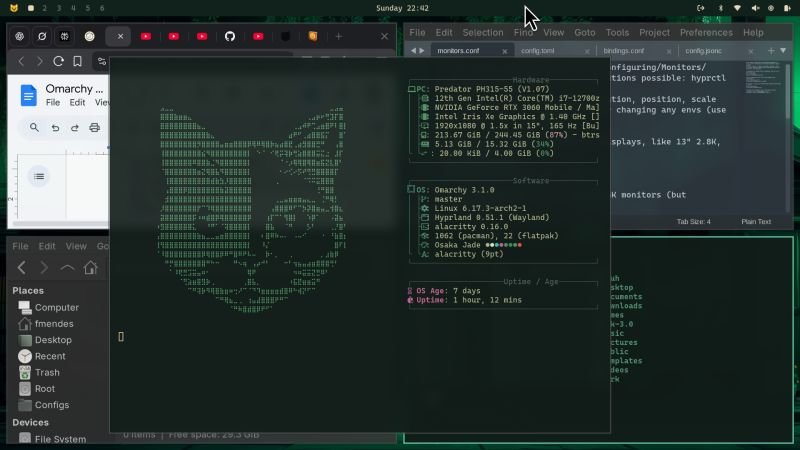Open the Sublime Text Project menu

[654, 33]
